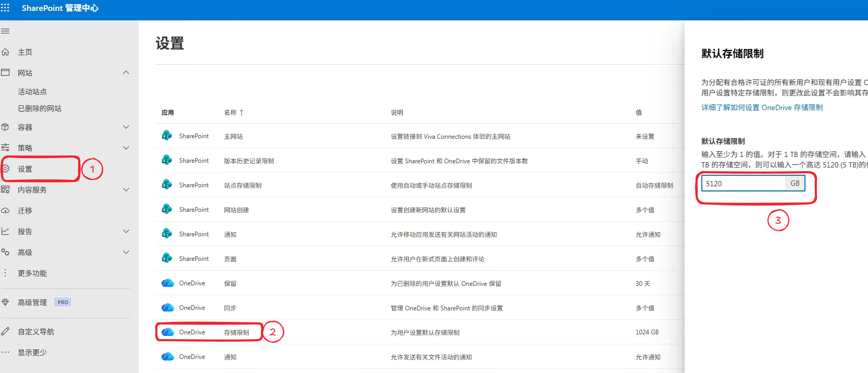Click the Home (主页) house icon
This screenshot has height=373, width=868.
6,52
